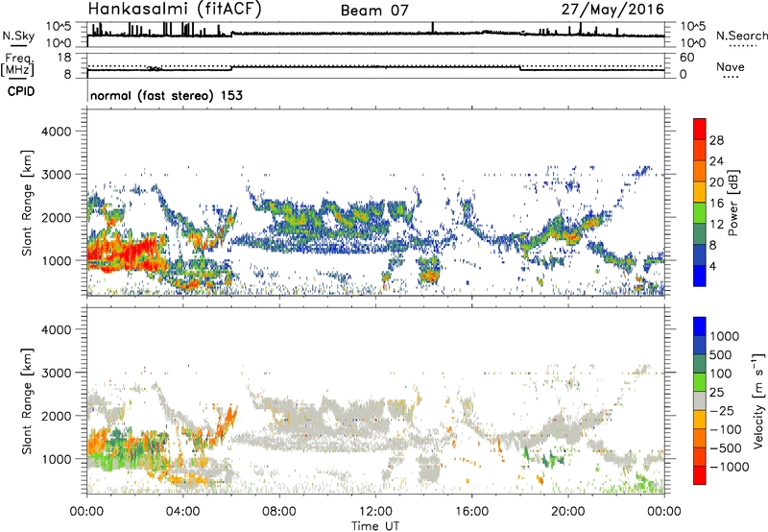Click the '20:00' time axis tick label
The width and height of the screenshot is (768, 532).
pos(567,512)
